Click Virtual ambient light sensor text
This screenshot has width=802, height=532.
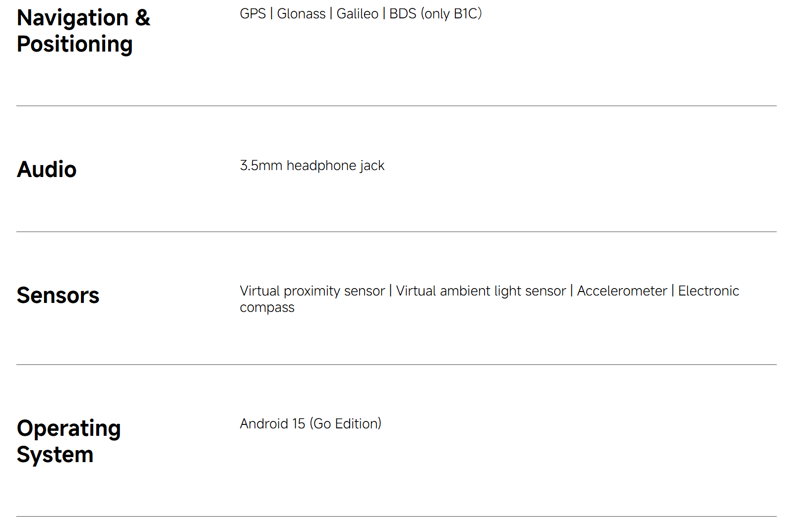click(x=481, y=291)
